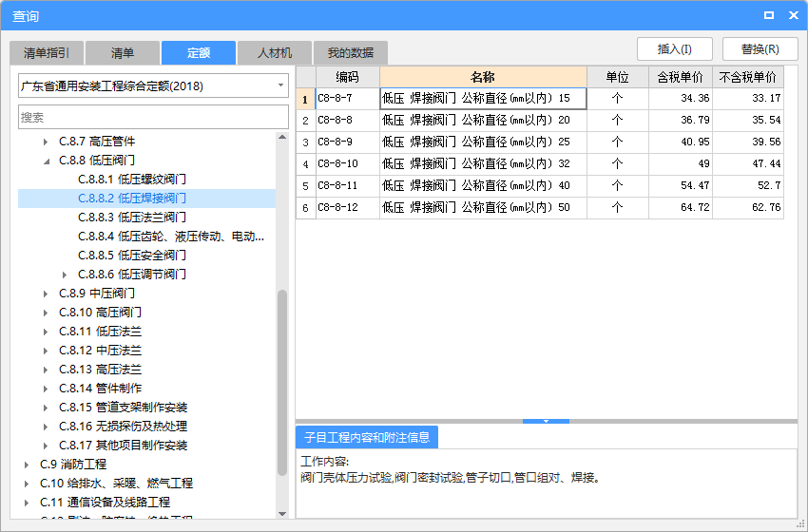Maximize the 查询 dialog window
808x532 pixels.
[x=769, y=15]
